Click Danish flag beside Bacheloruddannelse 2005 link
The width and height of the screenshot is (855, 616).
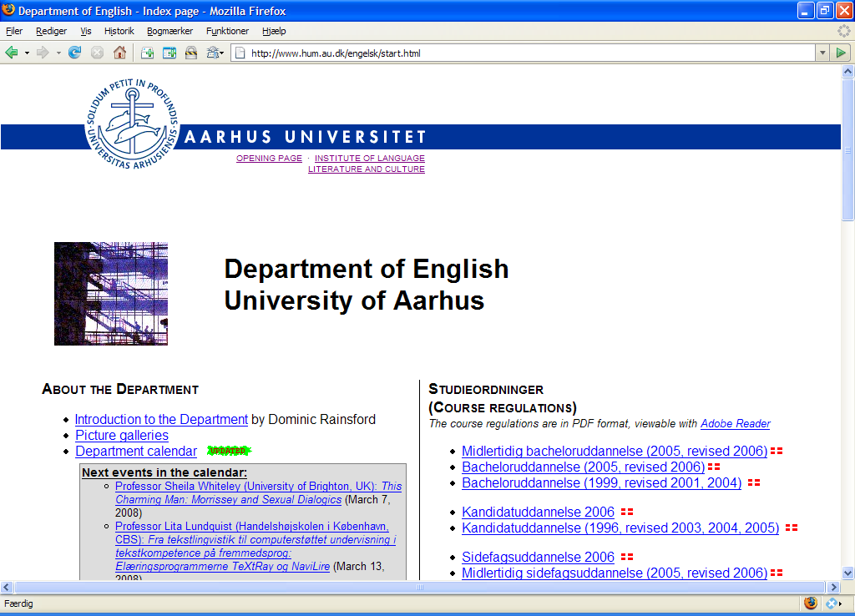[714, 467]
